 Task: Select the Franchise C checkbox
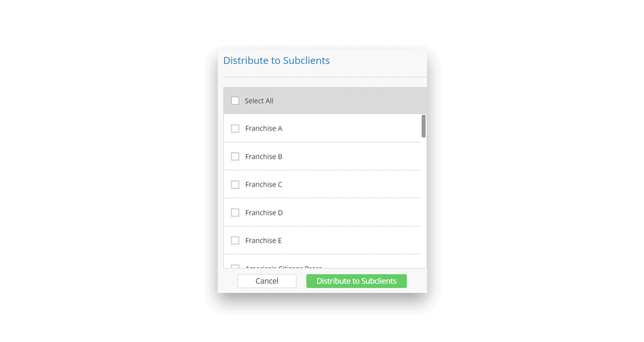point(235,184)
